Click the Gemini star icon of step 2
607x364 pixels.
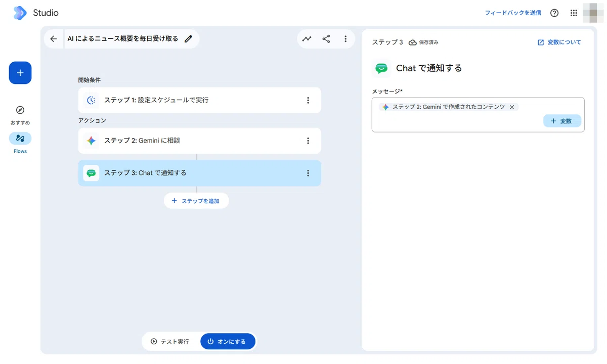pyautogui.click(x=91, y=141)
